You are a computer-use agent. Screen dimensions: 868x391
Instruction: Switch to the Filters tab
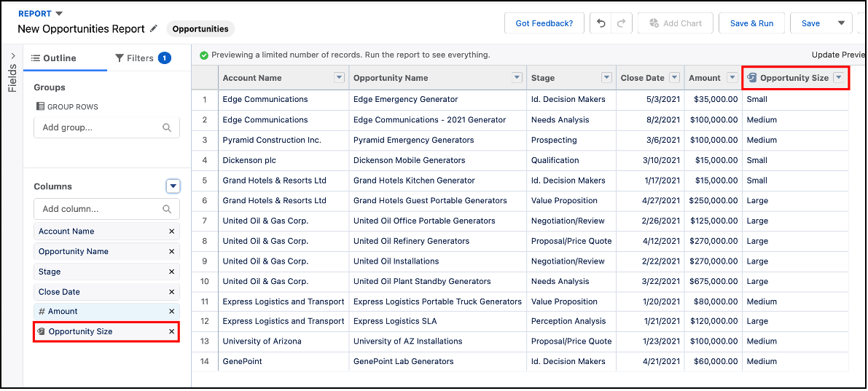(x=142, y=58)
